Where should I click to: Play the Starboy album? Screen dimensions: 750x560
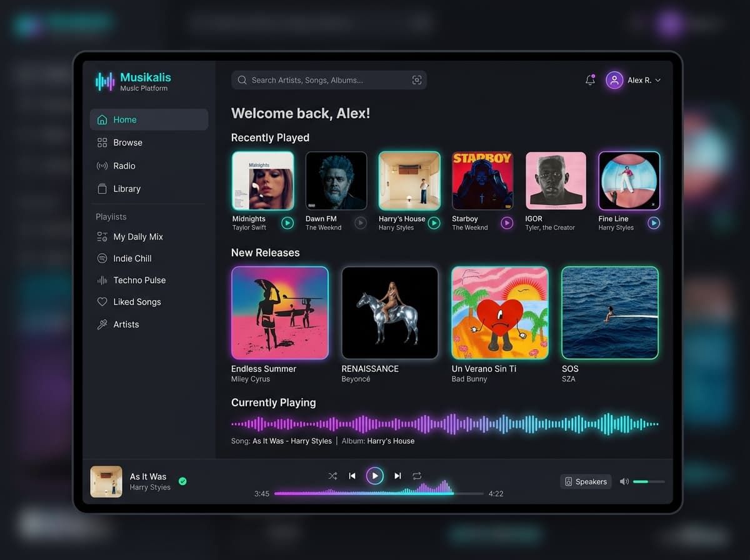507,222
